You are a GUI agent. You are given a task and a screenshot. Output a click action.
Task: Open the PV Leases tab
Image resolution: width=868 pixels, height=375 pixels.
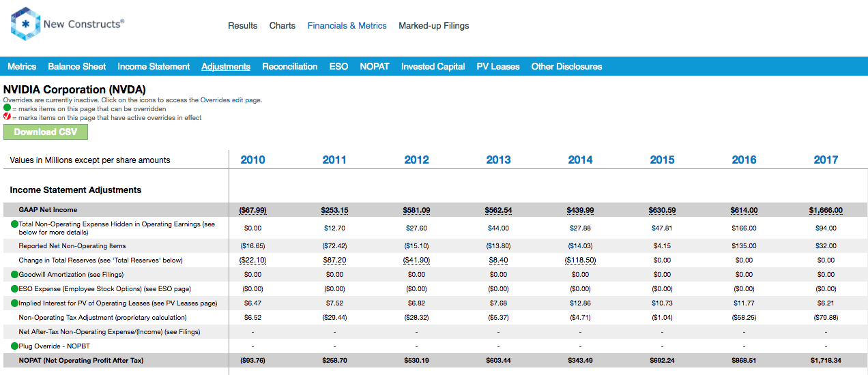tap(498, 67)
